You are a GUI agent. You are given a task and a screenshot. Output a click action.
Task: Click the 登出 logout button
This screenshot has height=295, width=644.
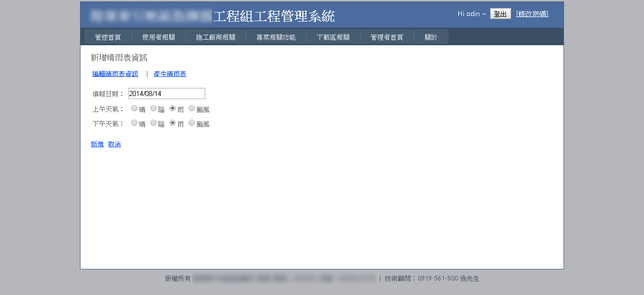pyautogui.click(x=500, y=14)
